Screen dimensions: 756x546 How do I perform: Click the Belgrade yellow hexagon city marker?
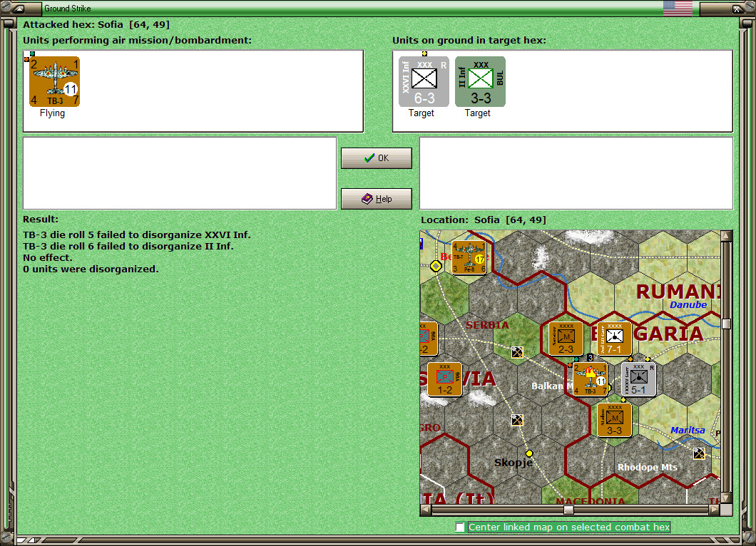(436, 266)
